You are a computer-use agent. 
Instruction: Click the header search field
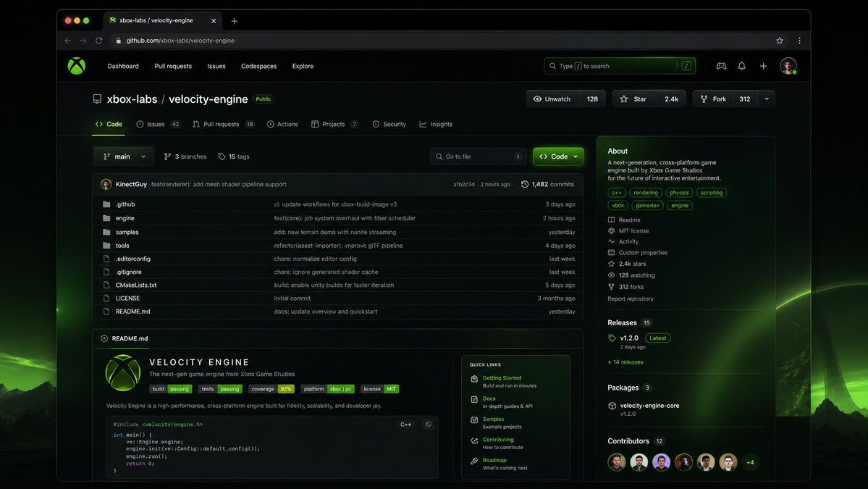pyautogui.click(x=620, y=66)
